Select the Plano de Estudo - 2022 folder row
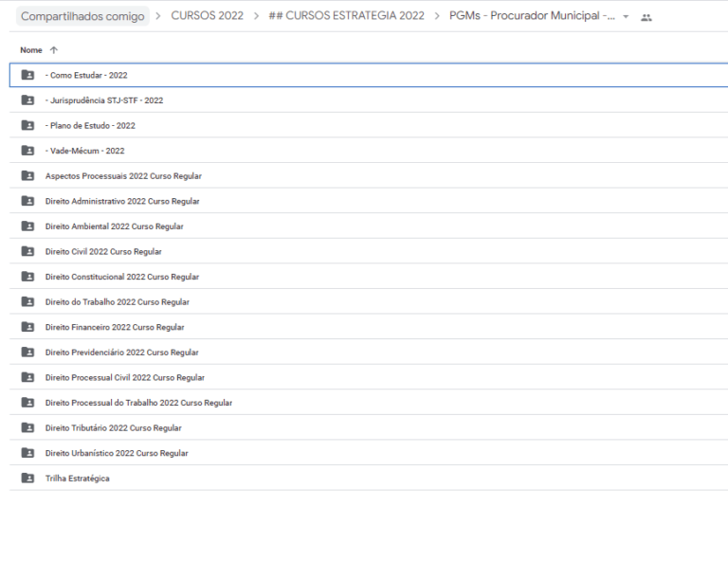This screenshot has height=561, width=728. [x=369, y=125]
